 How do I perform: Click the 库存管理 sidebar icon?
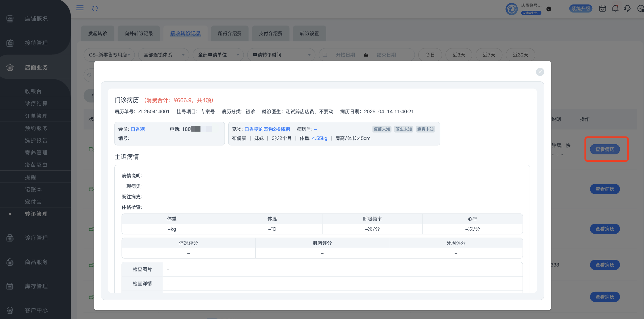coord(10,286)
